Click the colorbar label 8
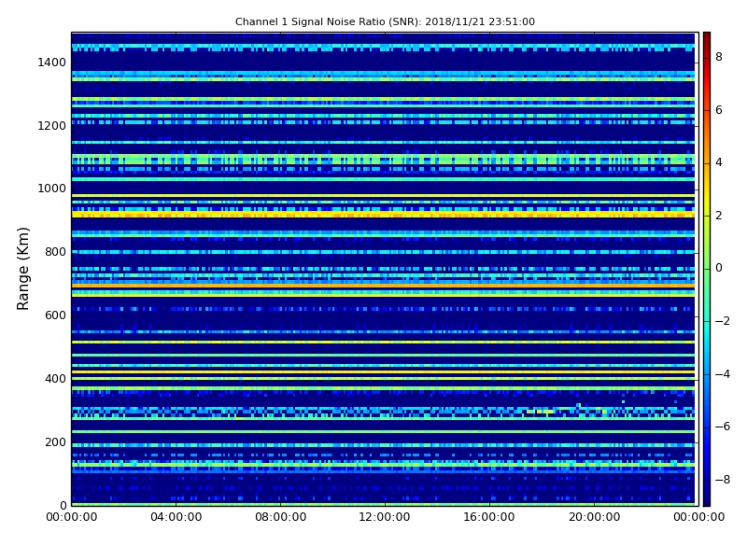Image resolution: width=747 pixels, height=560 pixels. tap(719, 57)
